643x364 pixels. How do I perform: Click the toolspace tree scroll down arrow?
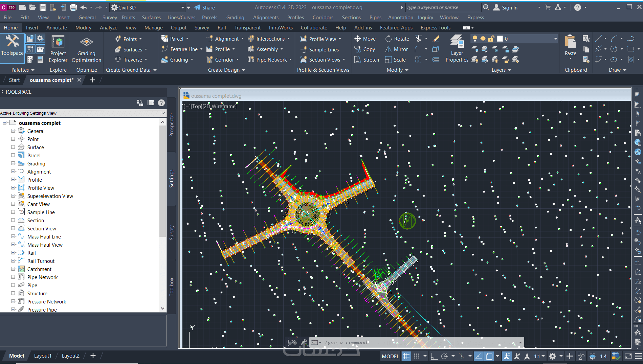pyautogui.click(x=163, y=309)
